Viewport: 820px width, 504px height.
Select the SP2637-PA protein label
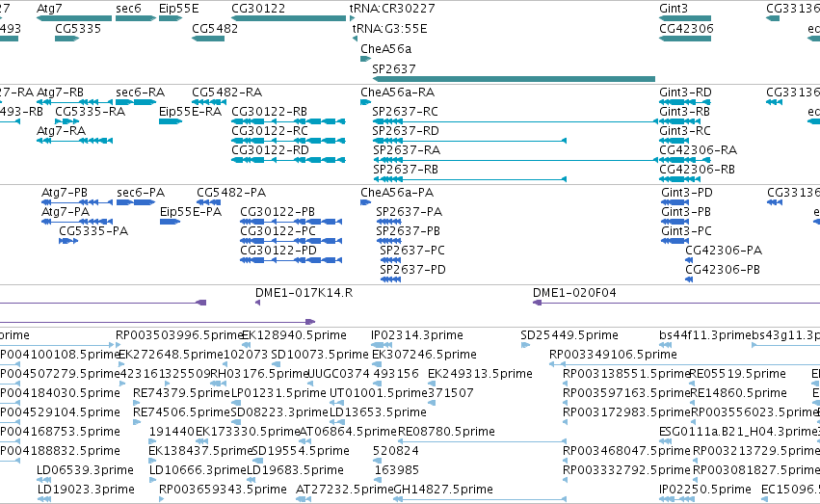click(409, 212)
